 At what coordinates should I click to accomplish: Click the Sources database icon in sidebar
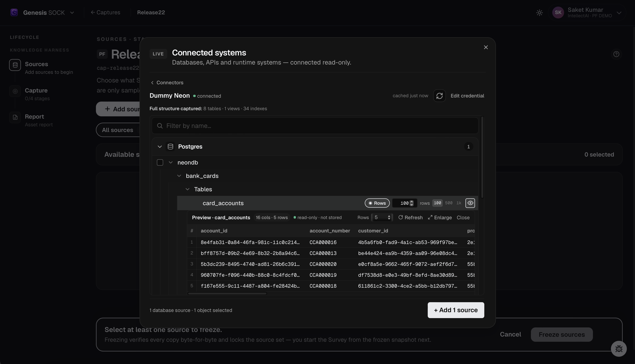click(15, 65)
